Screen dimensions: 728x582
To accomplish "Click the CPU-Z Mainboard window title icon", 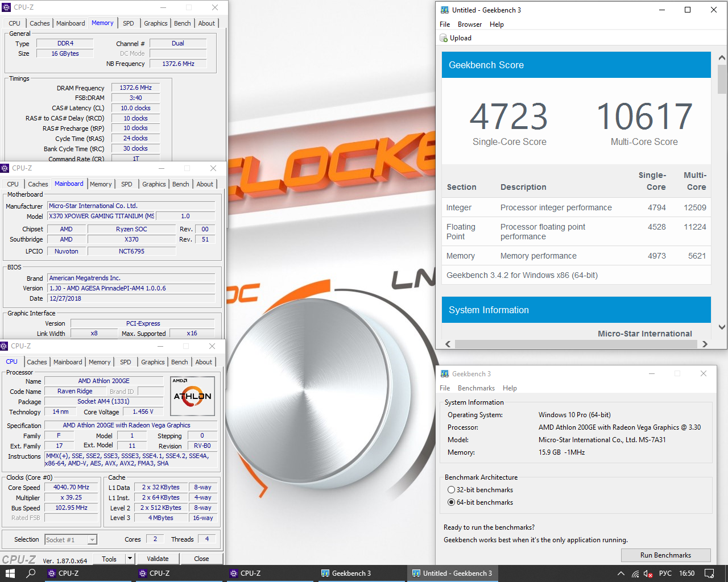I will [x=5, y=168].
